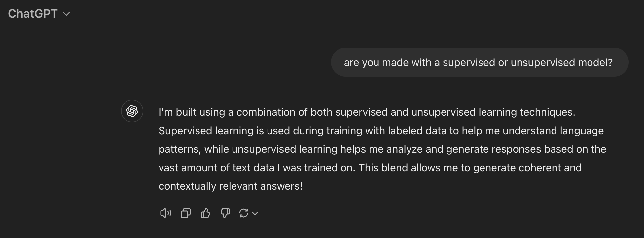Click the line starting "patterns, while unsupervised learning"
The height and width of the screenshot is (238, 644).
pyautogui.click(x=382, y=149)
